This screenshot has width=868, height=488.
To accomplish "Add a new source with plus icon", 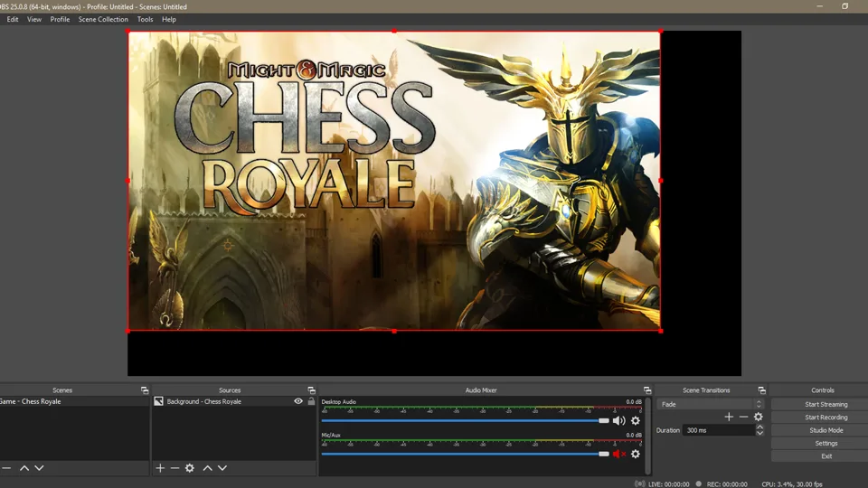I will tap(160, 468).
